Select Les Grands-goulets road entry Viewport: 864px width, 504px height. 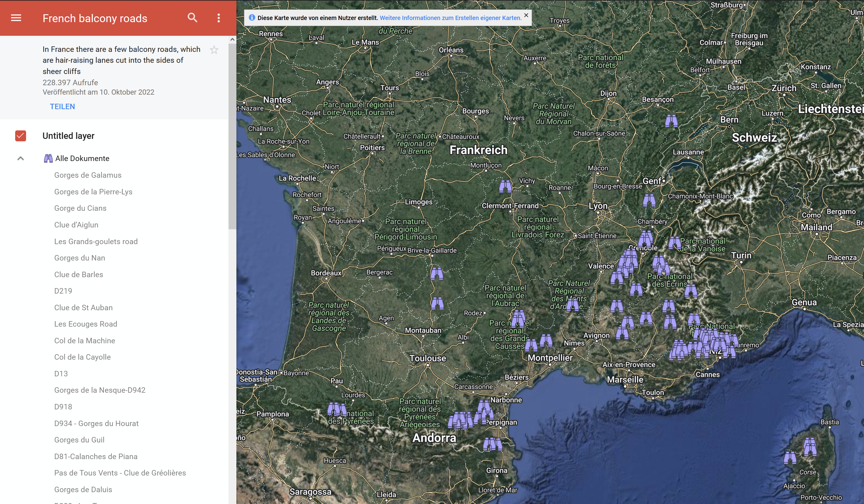[96, 242]
